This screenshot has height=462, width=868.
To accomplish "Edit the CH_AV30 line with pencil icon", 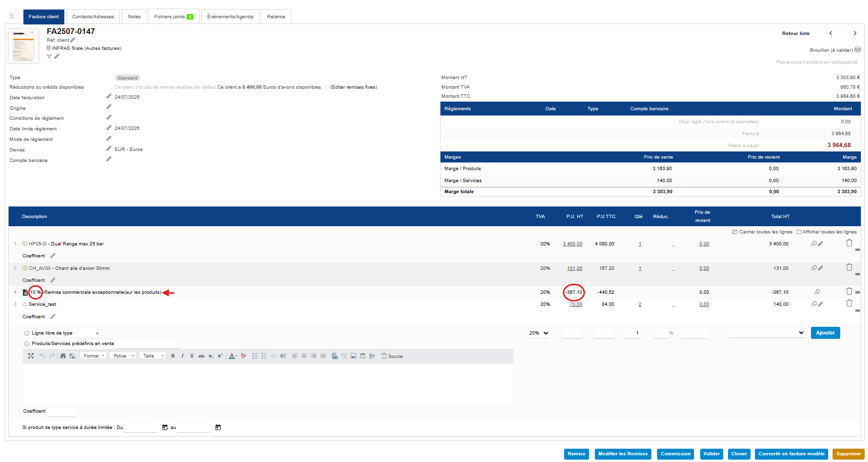I will (821, 268).
